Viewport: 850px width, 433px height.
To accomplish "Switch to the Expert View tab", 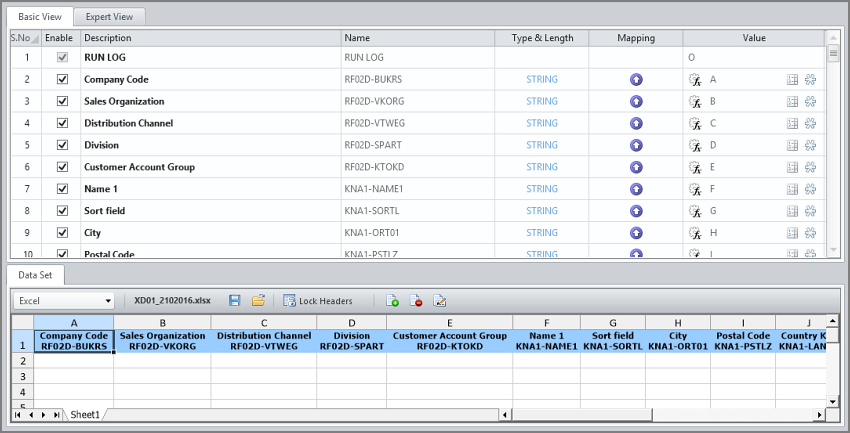I will (110, 16).
